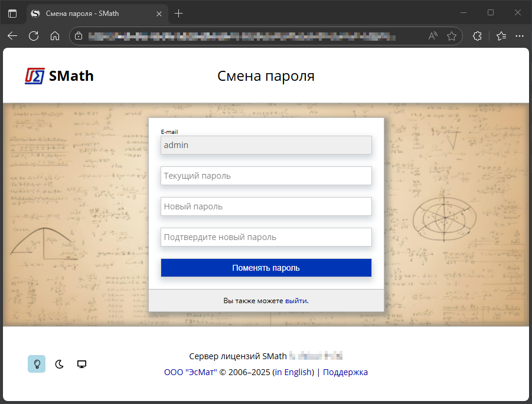Select the light theme lightbulb icon
532x404 pixels.
point(37,364)
